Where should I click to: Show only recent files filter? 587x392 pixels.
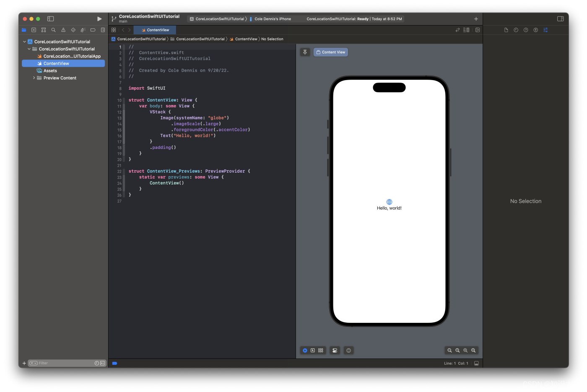click(97, 363)
